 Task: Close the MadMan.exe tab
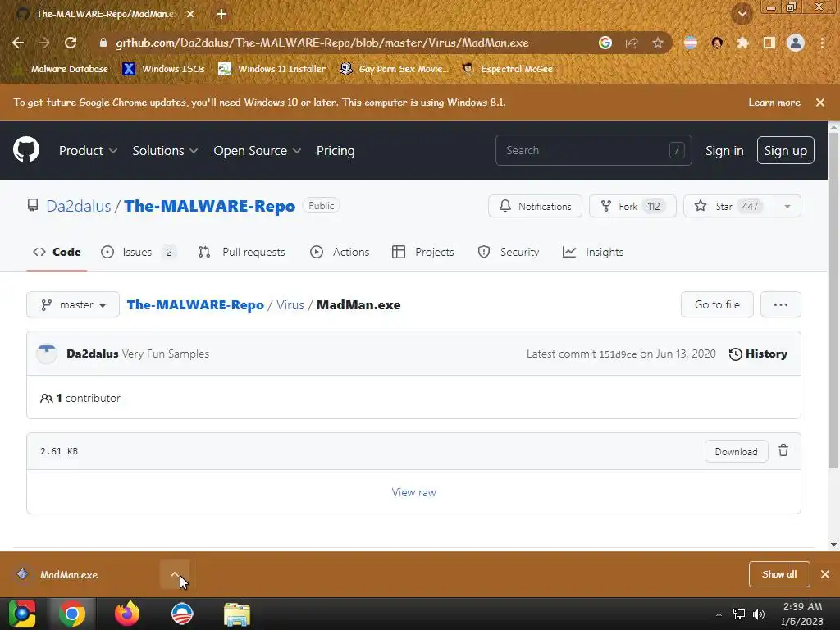click(190, 14)
